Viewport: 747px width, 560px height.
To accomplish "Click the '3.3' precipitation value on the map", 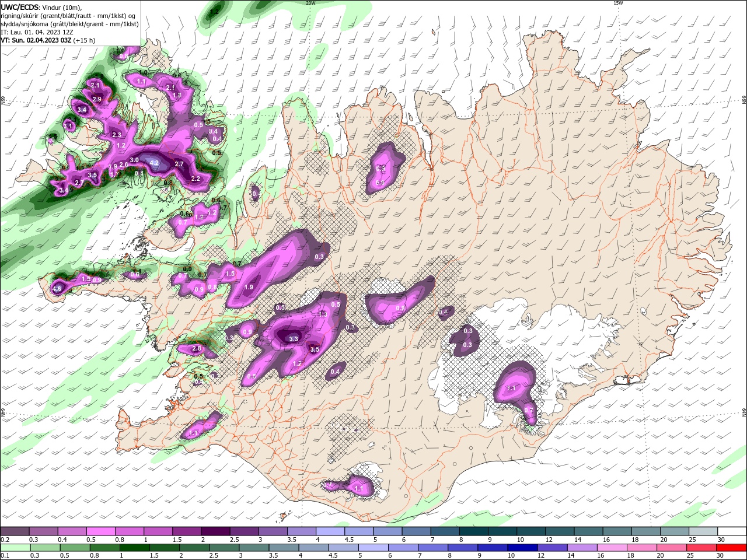I will [x=294, y=339].
